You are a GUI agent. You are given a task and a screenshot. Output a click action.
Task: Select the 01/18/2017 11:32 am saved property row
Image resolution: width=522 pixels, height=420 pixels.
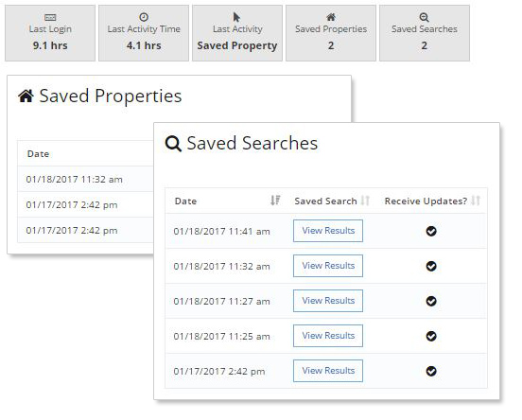[85, 179]
